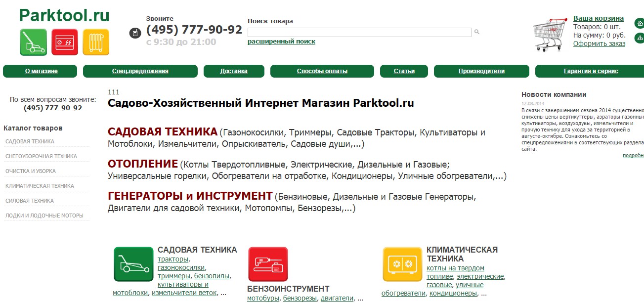The image size is (644, 303).
Task: Click the phone icon beside the number
Action: click(134, 33)
